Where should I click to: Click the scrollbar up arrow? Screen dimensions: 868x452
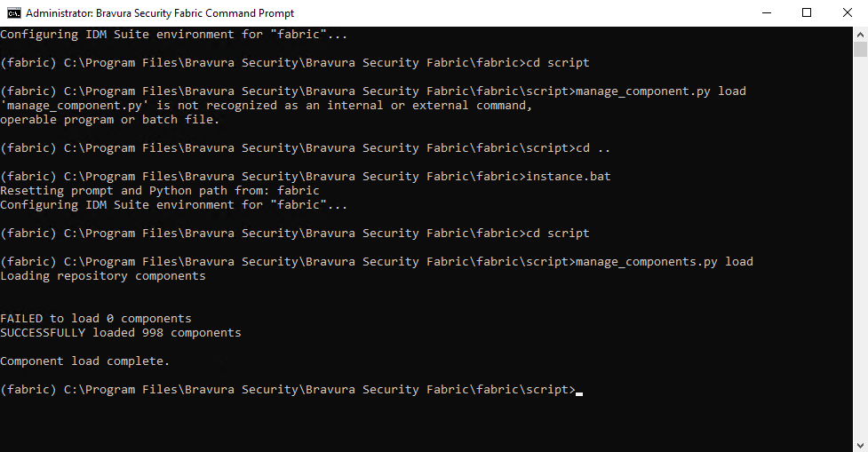[860, 35]
